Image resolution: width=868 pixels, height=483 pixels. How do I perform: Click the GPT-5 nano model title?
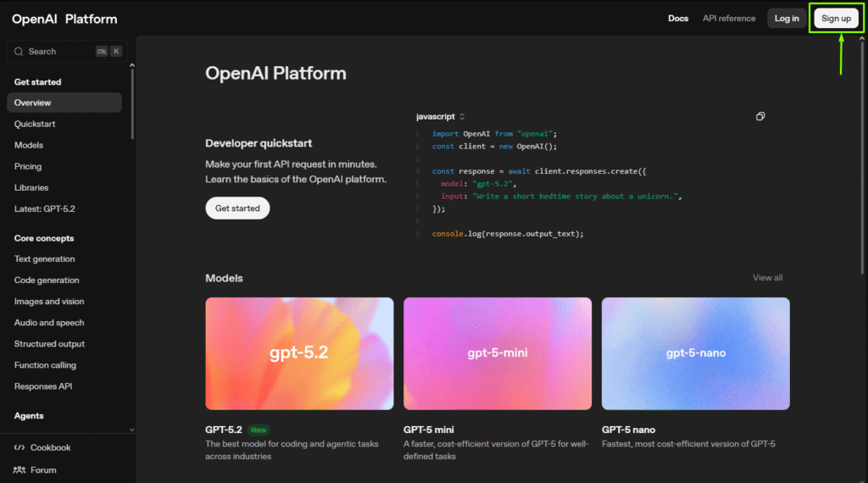tap(628, 430)
